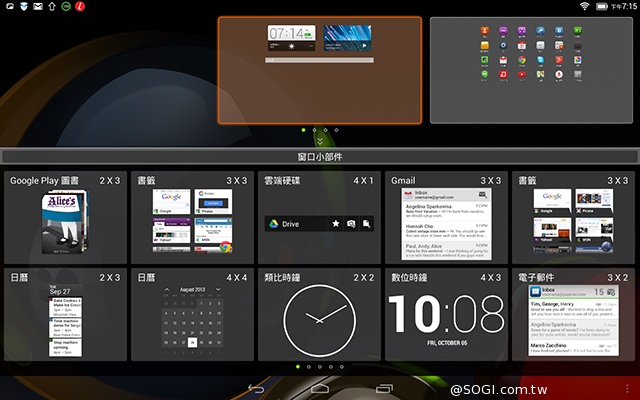Choose the Gmail 3 X 3 widget
The height and width of the screenshot is (400, 640).
click(x=446, y=217)
